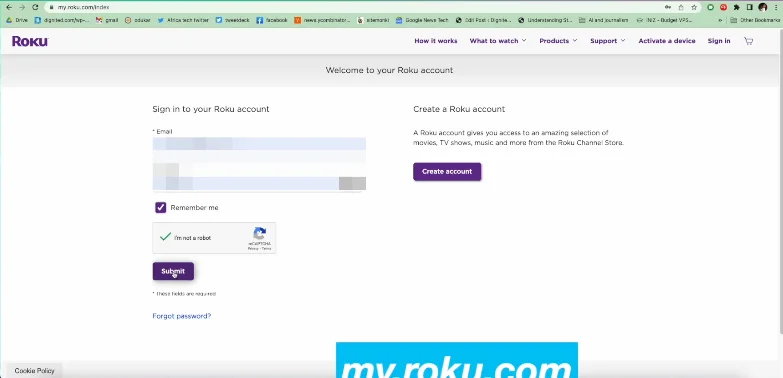Image resolution: width=783 pixels, height=378 pixels.
Task: Click the browser forward arrow
Action: (21, 7)
